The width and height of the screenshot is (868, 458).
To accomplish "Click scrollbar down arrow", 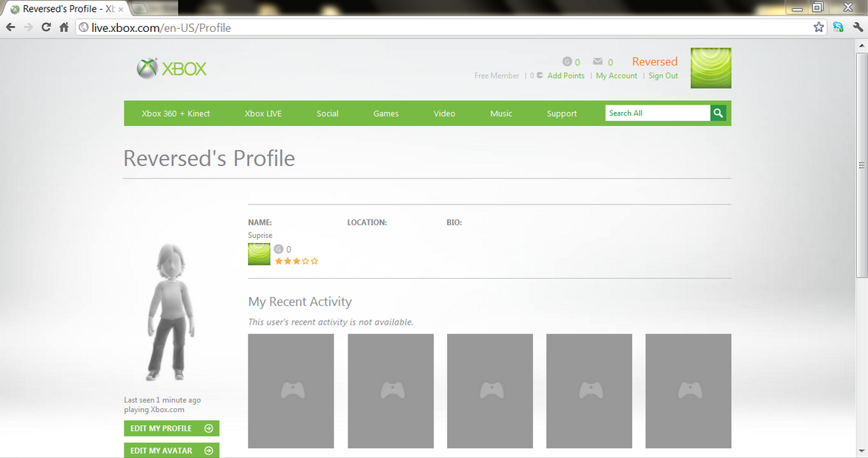I will click(x=861, y=451).
